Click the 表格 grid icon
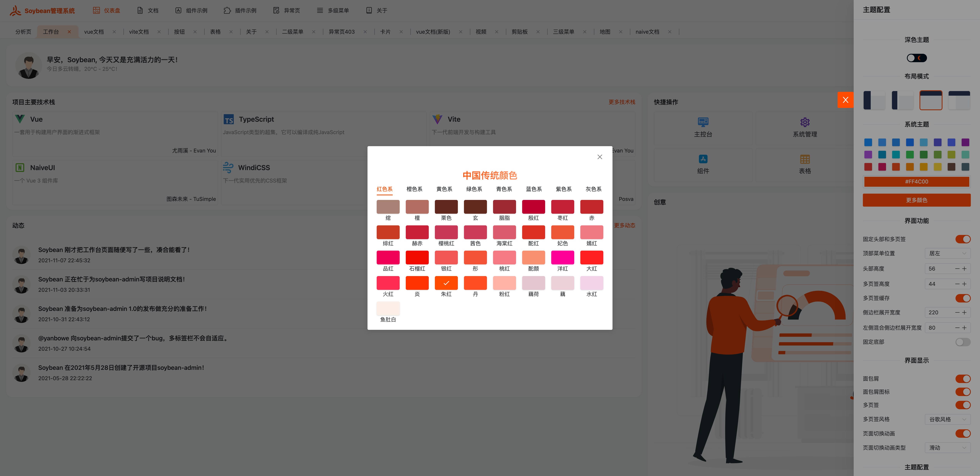This screenshot has height=476, width=980. (x=805, y=159)
